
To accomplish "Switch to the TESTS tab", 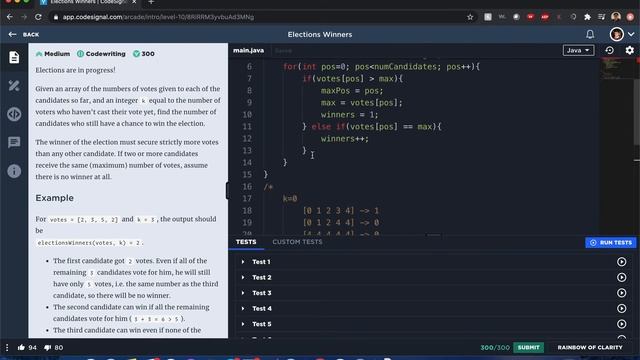I will click(x=246, y=242).
